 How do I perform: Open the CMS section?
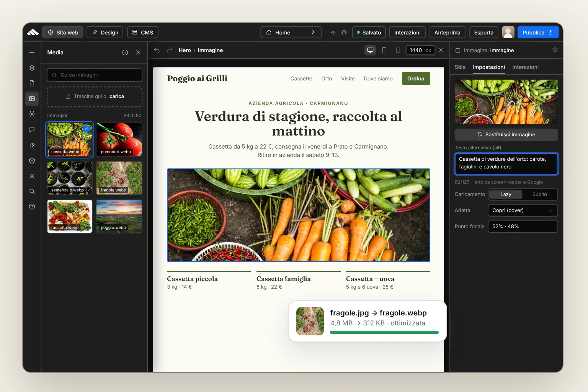click(143, 33)
